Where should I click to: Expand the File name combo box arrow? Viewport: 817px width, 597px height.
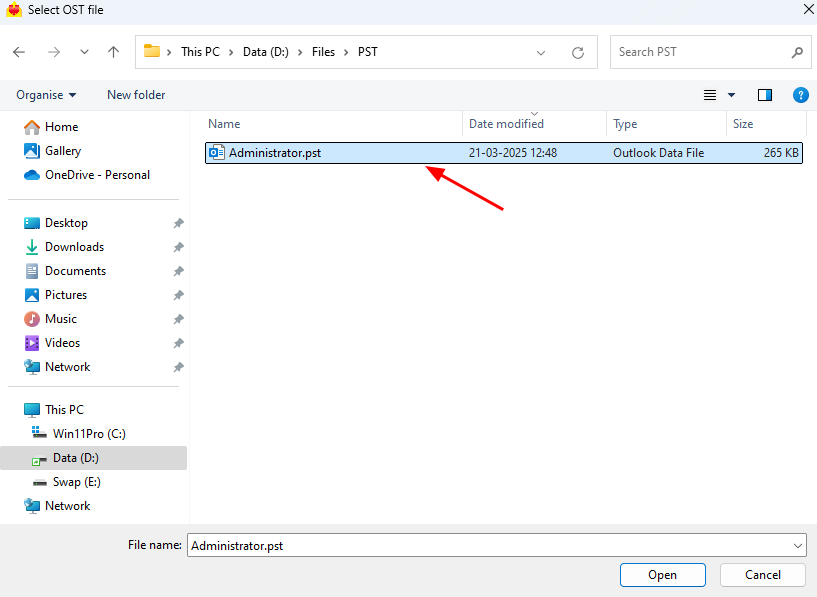point(797,546)
